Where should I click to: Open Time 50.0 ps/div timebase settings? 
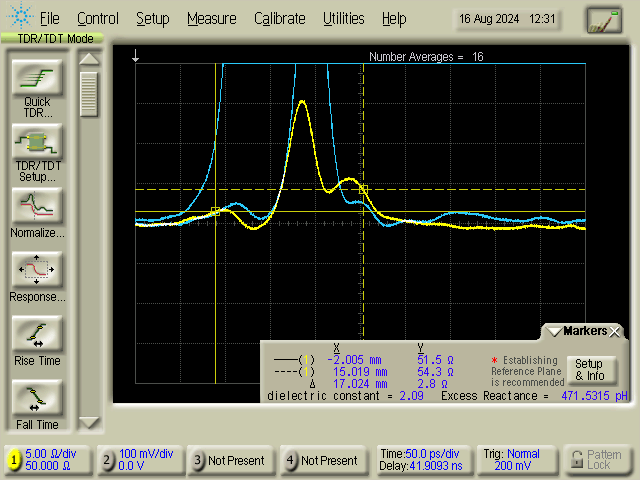[x=420, y=454]
